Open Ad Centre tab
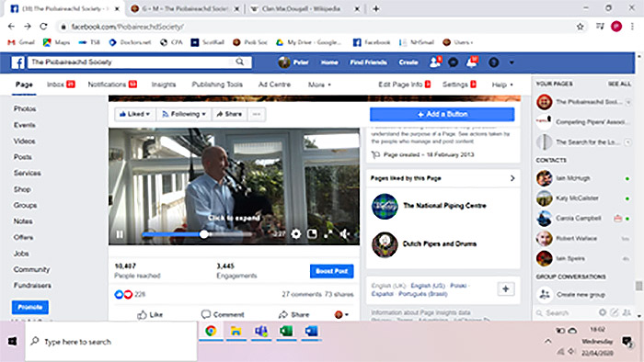Screen dimensions: 644x362 274,85
